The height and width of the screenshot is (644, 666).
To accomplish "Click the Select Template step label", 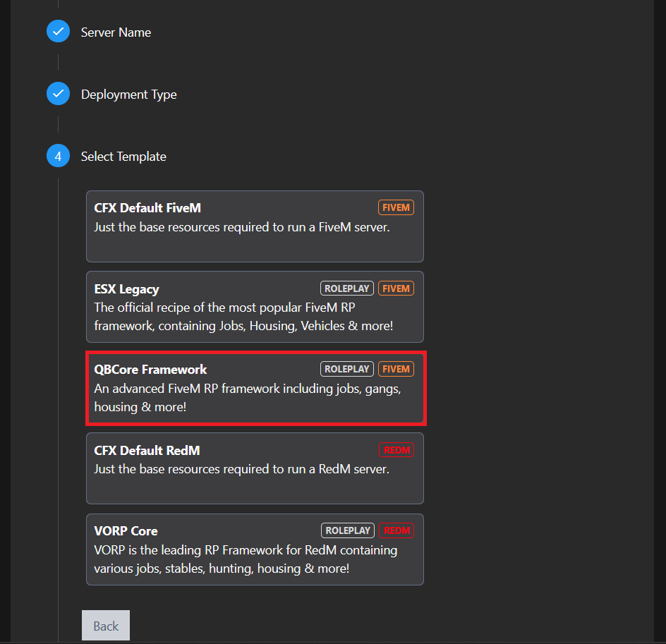I will point(123,157).
